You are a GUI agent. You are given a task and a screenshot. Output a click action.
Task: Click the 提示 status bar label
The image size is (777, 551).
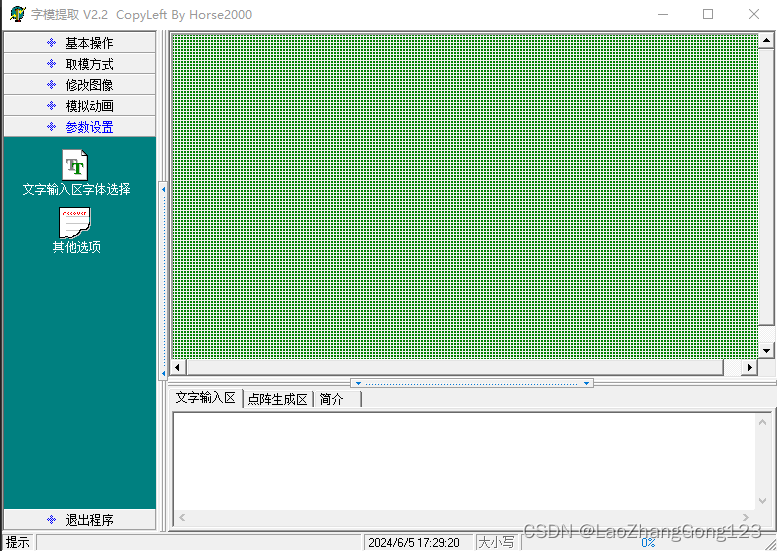point(18,542)
